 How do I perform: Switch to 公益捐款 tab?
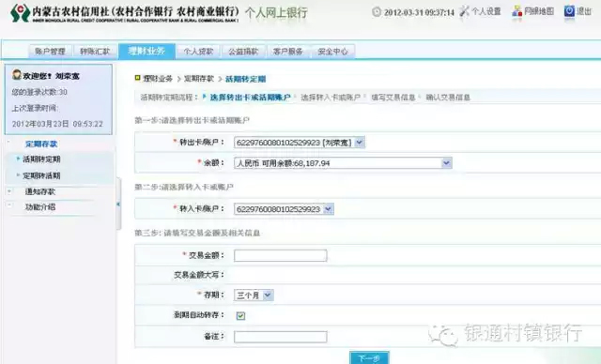[x=243, y=52]
